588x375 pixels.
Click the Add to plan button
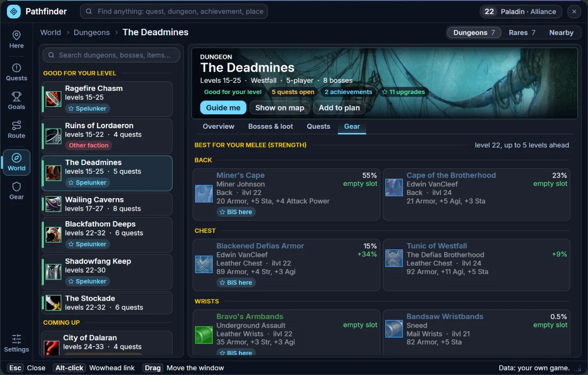[x=339, y=108]
